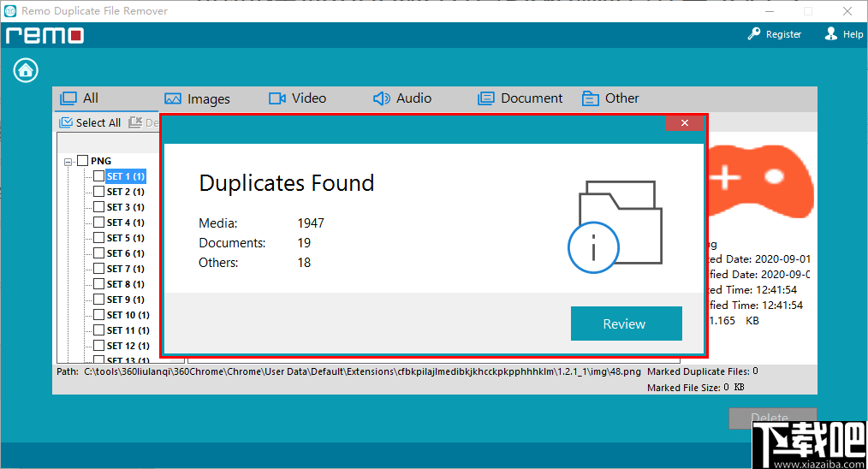Tick the SET 3 (1) checkbox
Image resolution: width=868 pixels, height=469 pixels.
[98, 207]
